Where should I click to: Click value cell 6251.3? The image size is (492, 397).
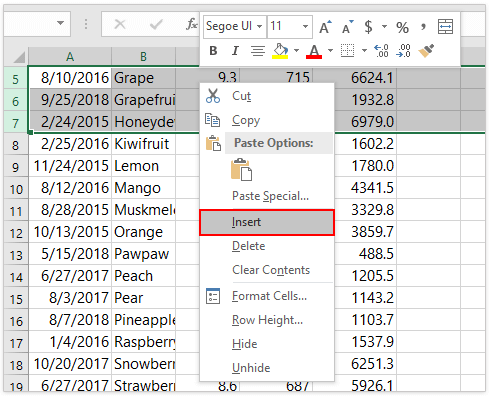point(365,364)
